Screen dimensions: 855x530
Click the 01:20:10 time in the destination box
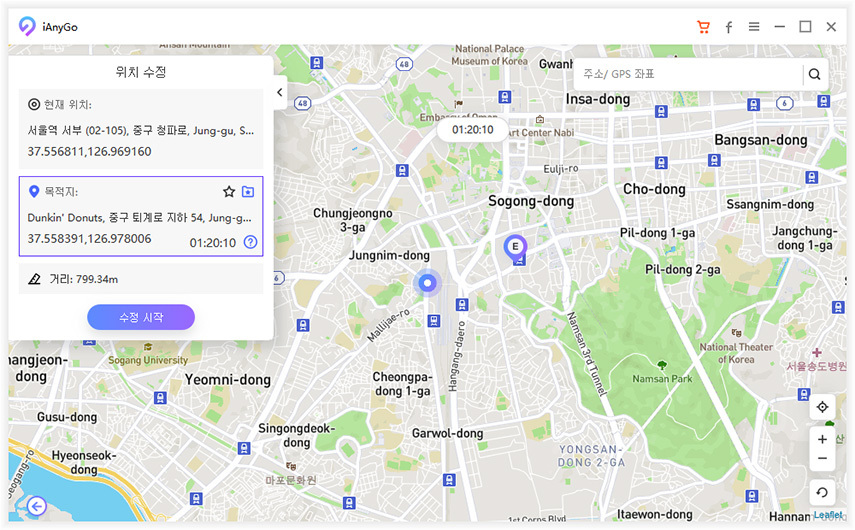[x=213, y=243]
